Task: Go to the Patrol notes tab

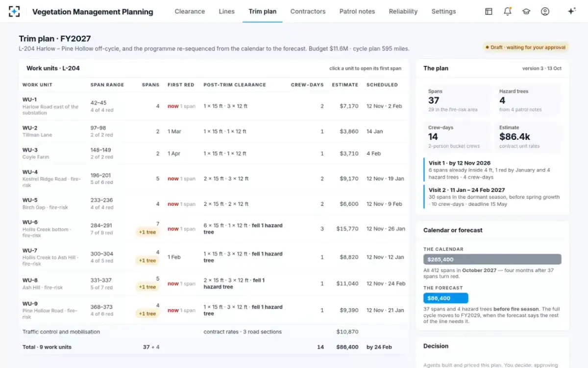Action: tap(357, 11)
